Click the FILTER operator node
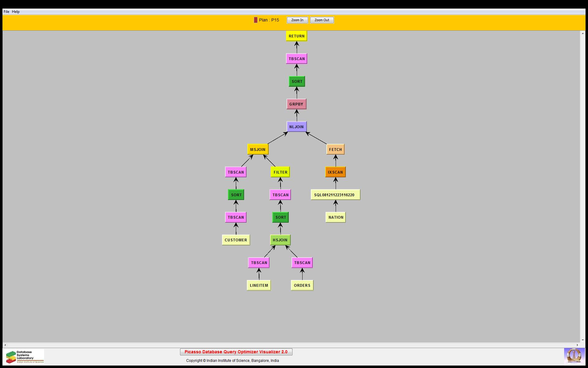The image size is (588, 368). click(280, 172)
